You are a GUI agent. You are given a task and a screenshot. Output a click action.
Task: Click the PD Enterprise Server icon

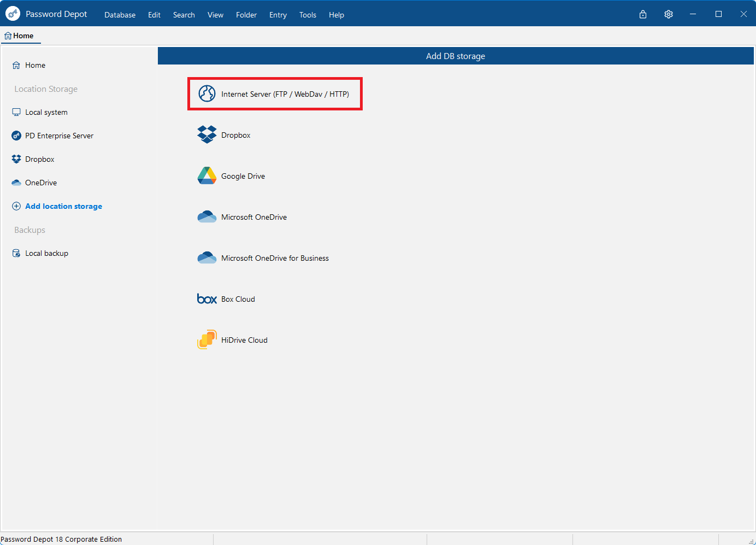(16, 136)
